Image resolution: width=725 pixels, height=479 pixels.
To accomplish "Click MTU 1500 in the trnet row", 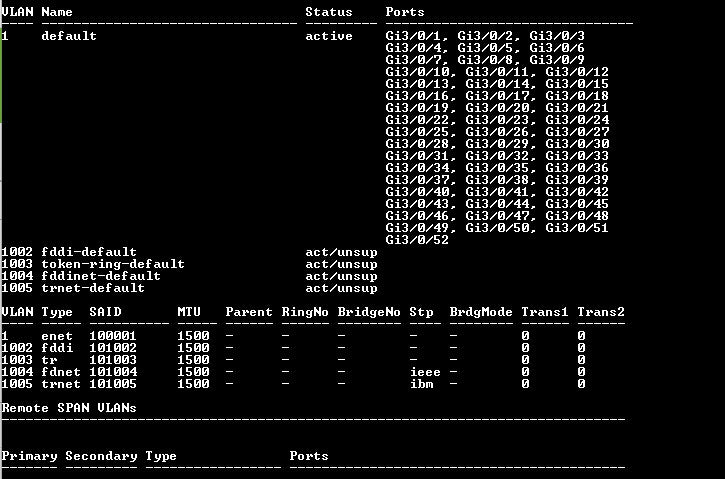I will click(193, 384).
